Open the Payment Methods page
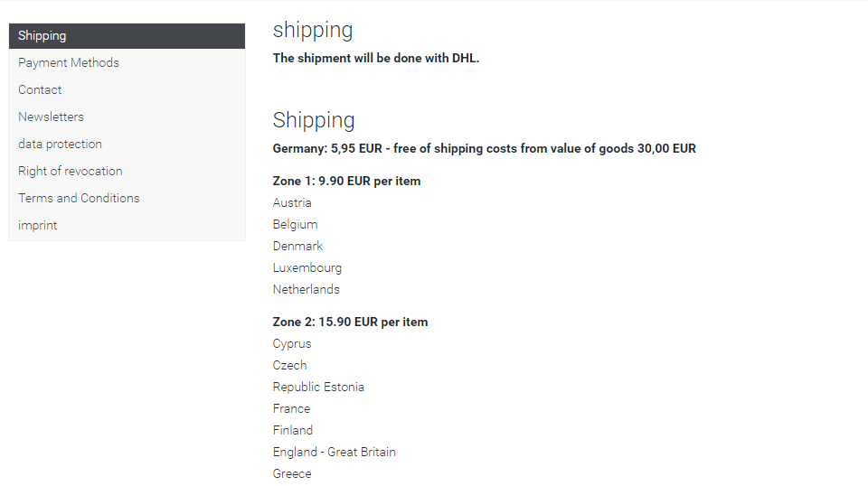 point(69,63)
